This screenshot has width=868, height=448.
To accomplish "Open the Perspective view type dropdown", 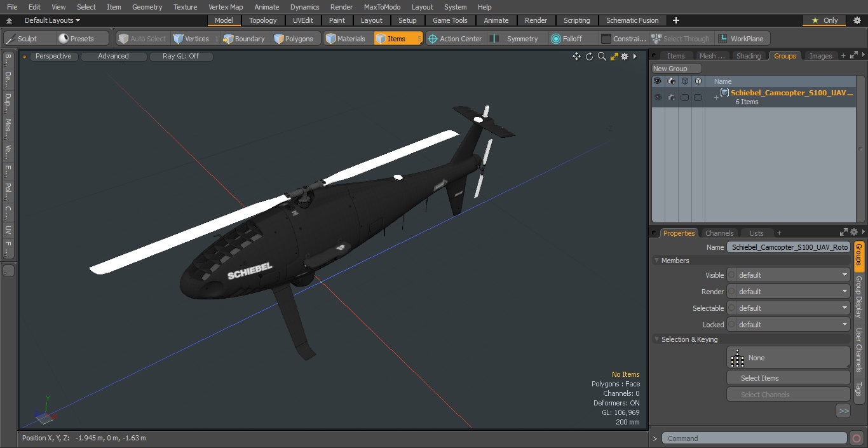I will click(53, 57).
